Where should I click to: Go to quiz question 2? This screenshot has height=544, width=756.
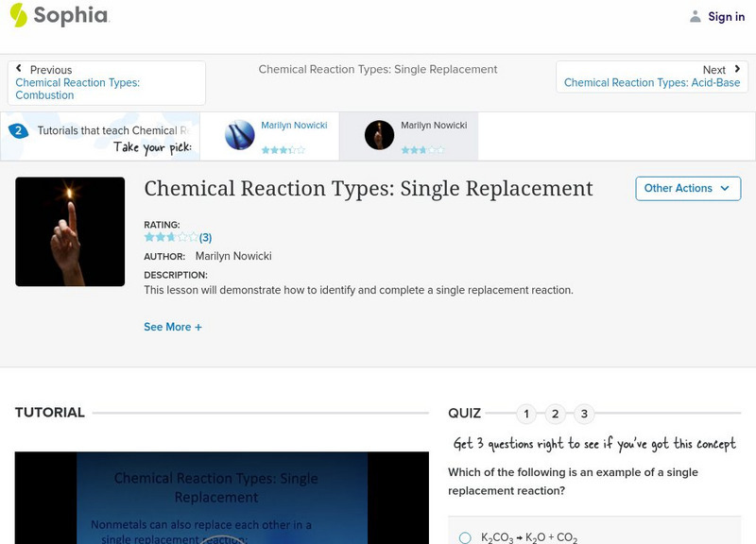pos(556,414)
